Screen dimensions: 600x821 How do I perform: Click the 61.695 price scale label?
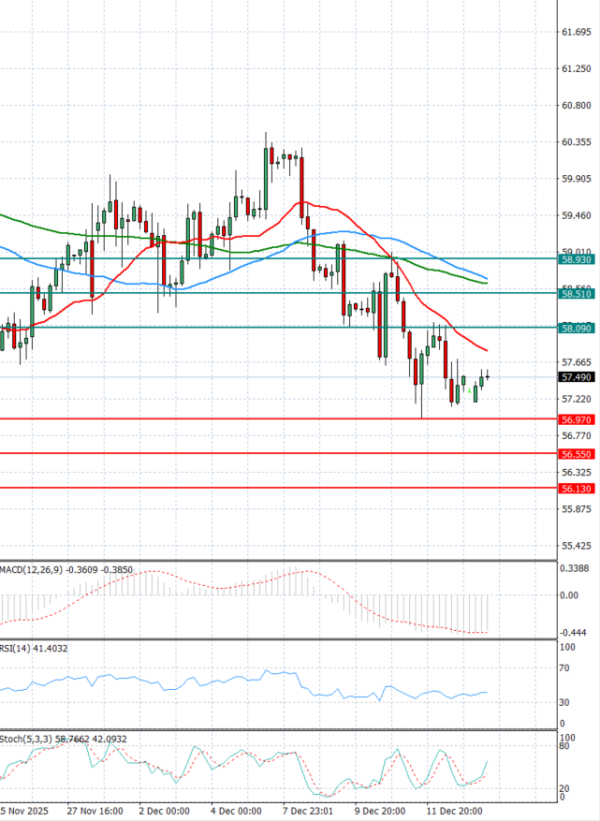[575, 32]
